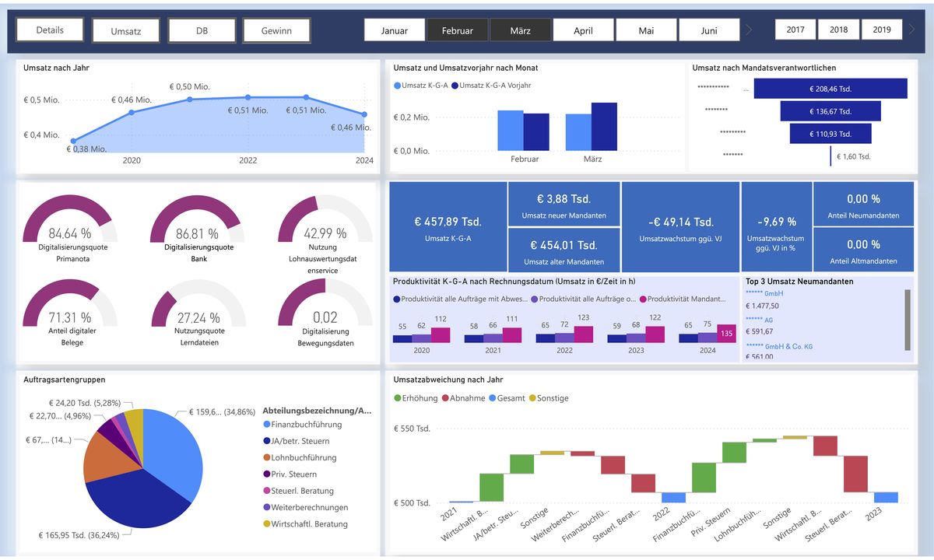
Task: Click the year slicer next arrow
Action: tap(911, 30)
